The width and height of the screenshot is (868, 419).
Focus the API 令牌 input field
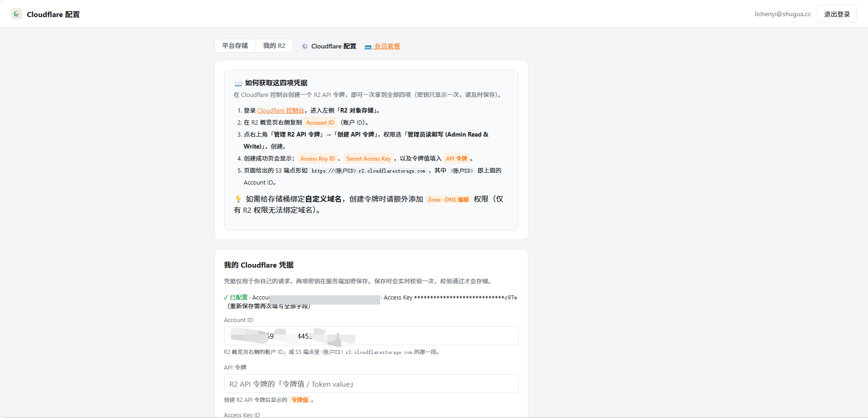coord(371,383)
